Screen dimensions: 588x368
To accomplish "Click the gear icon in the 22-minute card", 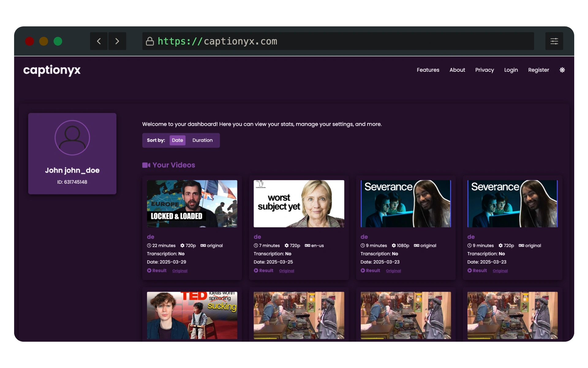I will tap(183, 246).
